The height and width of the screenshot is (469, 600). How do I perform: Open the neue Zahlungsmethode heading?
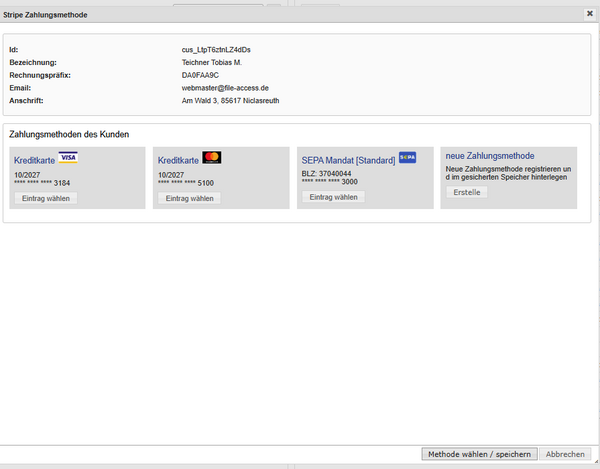click(490, 156)
